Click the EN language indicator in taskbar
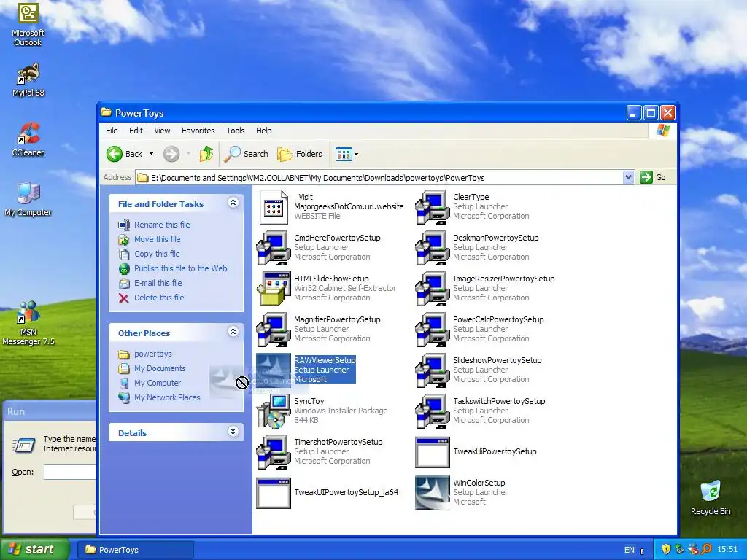 pos(630,550)
